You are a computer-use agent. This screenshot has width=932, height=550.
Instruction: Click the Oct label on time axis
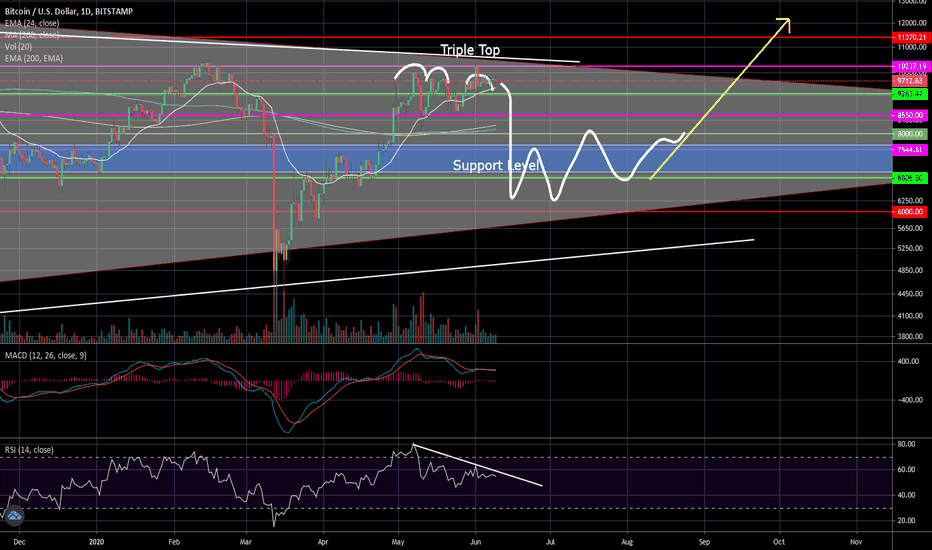point(779,542)
